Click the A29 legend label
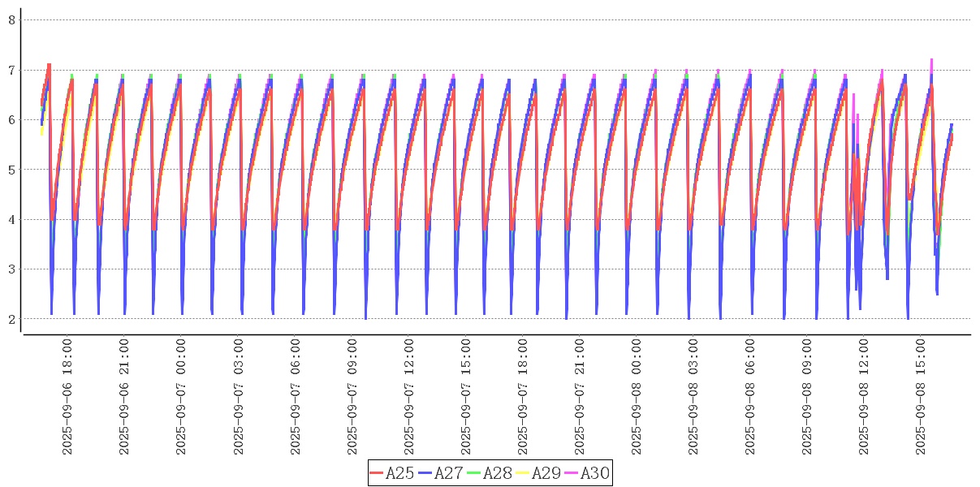Viewport: 980px width, 487px height. coord(546,473)
